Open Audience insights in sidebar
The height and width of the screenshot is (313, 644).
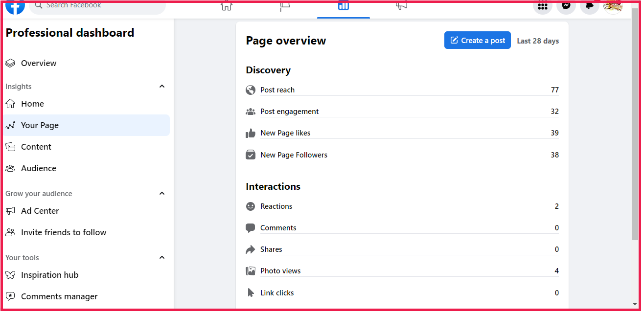pyautogui.click(x=38, y=168)
